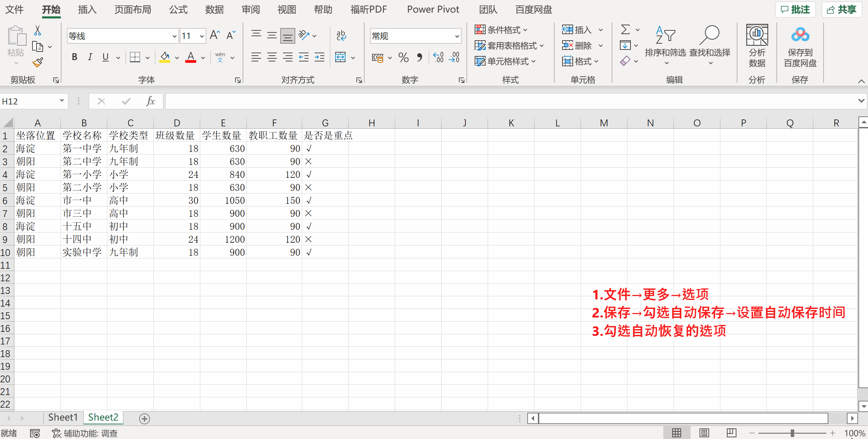Open Conditional Formatting dropdown
The width and height of the screenshot is (868, 439).
[501, 30]
